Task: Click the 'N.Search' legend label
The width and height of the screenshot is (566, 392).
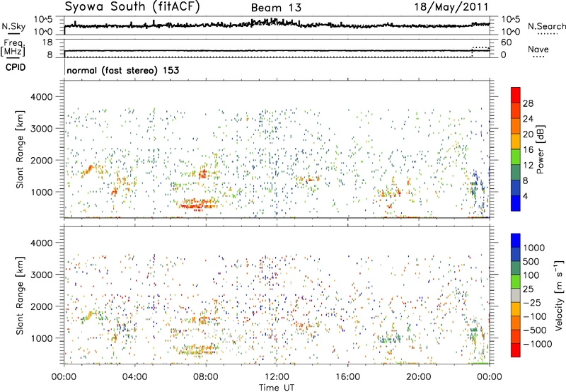Action: (x=547, y=26)
